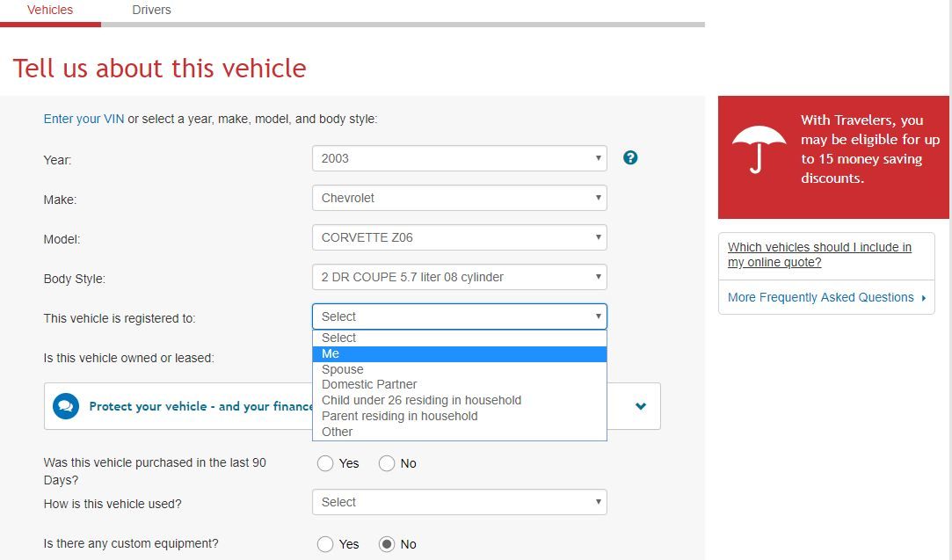Click the Year: field label
This screenshot has width=952, height=560.
pos(57,160)
